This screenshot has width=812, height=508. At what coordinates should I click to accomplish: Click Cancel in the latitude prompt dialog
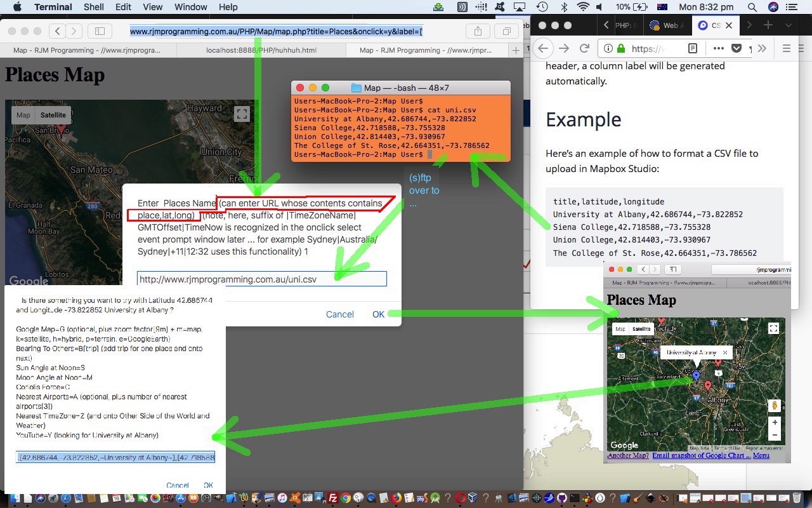pos(178,486)
